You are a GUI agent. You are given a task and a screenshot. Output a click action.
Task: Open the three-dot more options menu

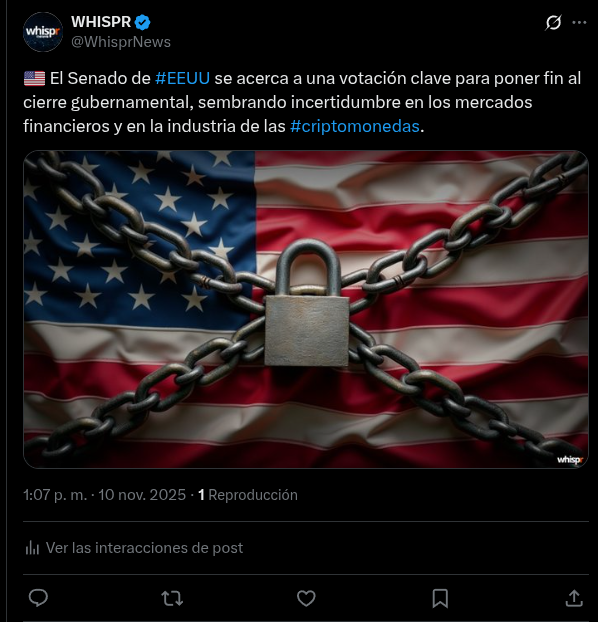(x=579, y=23)
